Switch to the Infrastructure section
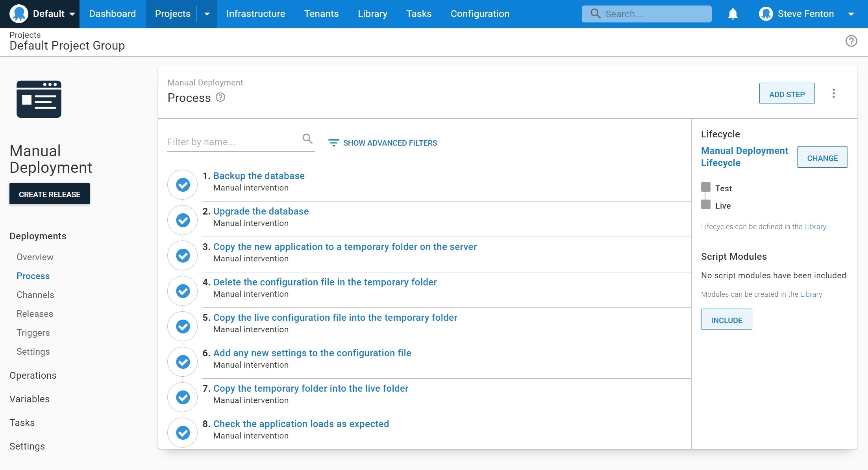This screenshot has width=868, height=470. pos(255,13)
